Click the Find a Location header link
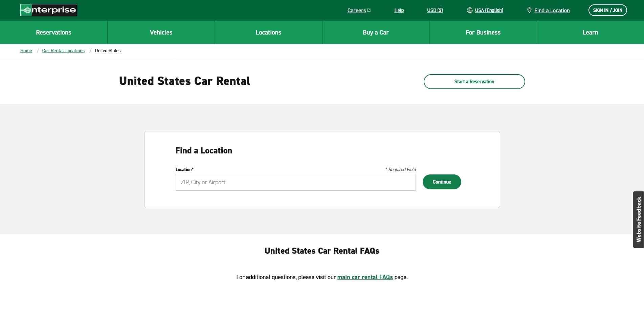This screenshot has height=314, width=644. click(x=552, y=11)
